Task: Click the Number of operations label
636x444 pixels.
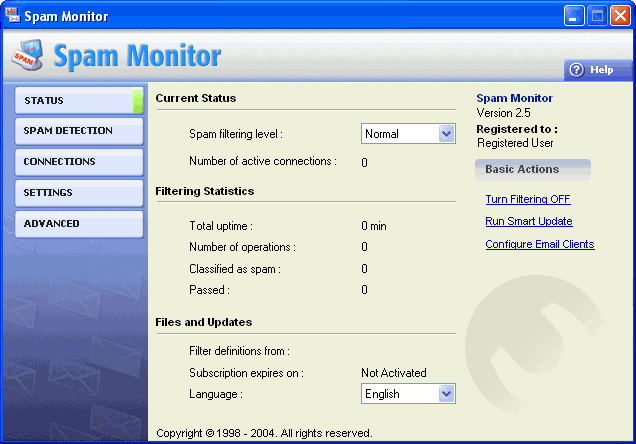Action: pyautogui.click(x=243, y=247)
